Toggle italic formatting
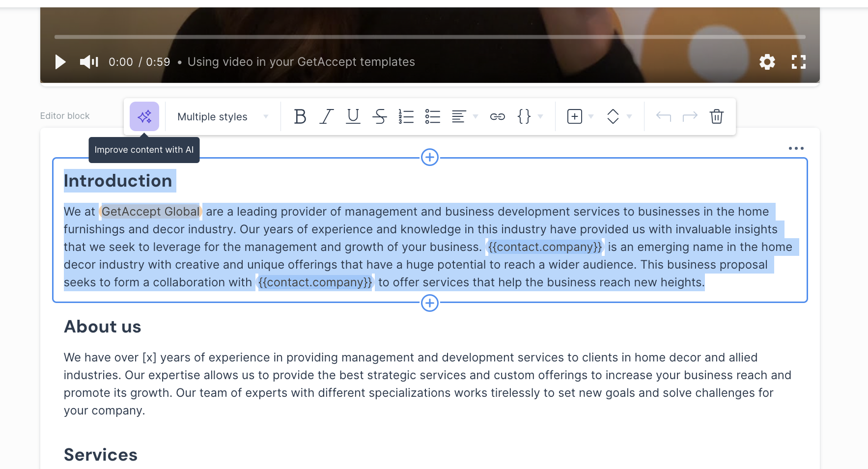The image size is (868, 469). [x=326, y=116]
